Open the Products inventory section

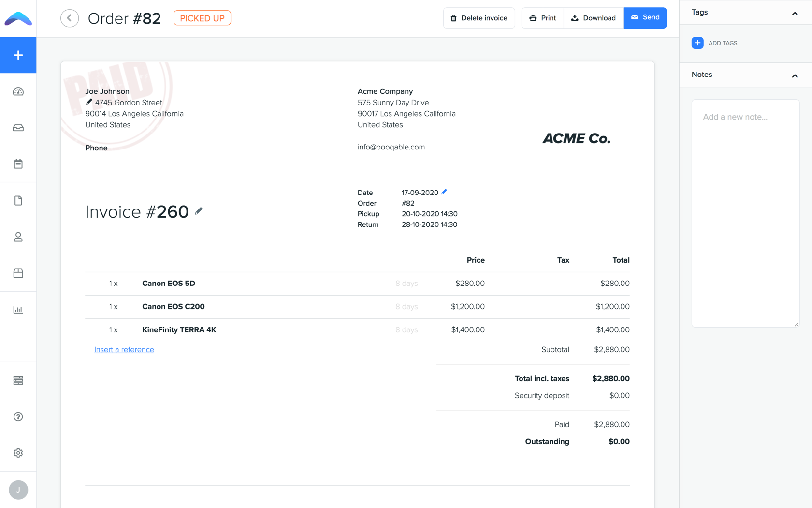(x=18, y=273)
